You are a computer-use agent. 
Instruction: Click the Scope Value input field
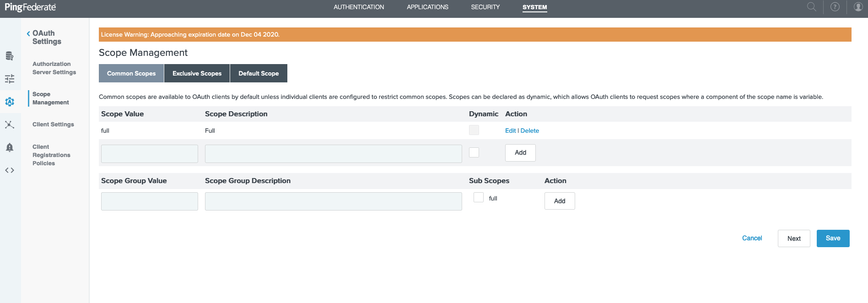coord(149,154)
